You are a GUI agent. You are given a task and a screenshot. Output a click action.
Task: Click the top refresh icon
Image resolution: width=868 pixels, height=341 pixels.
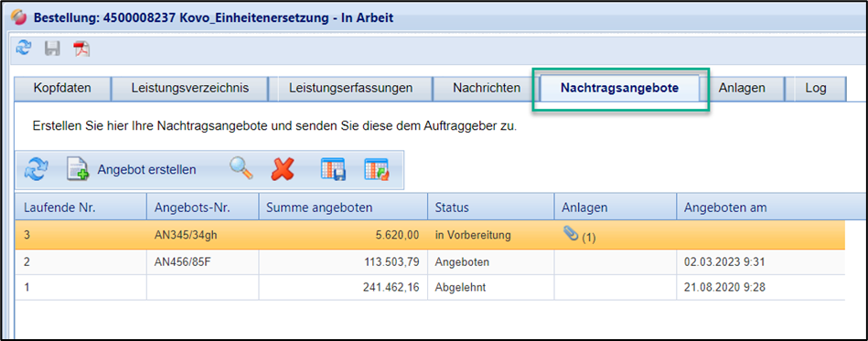click(x=24, y=48)
